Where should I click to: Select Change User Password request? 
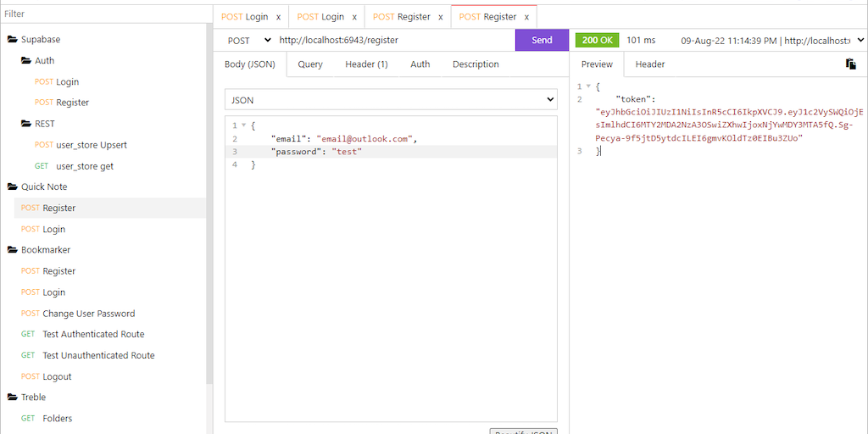tap(88, 314)
